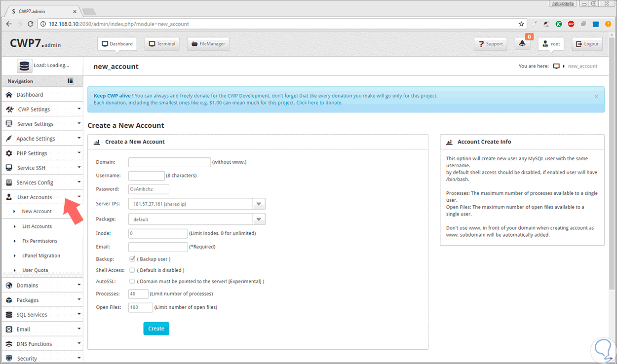Screen dimensions: 617x364
Task: Click into the Inode input field
Action: 158,233
